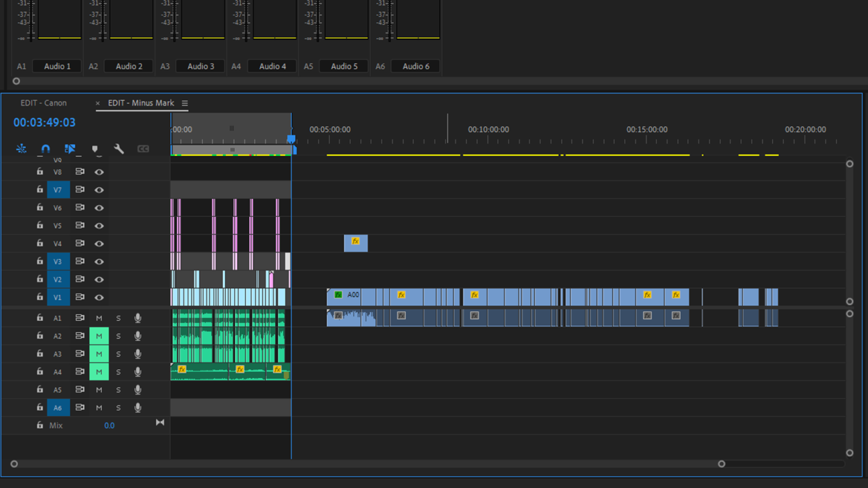The image size is (868, 488).
Task: Click the Add Marker icon
Action: tap(95, 148)
